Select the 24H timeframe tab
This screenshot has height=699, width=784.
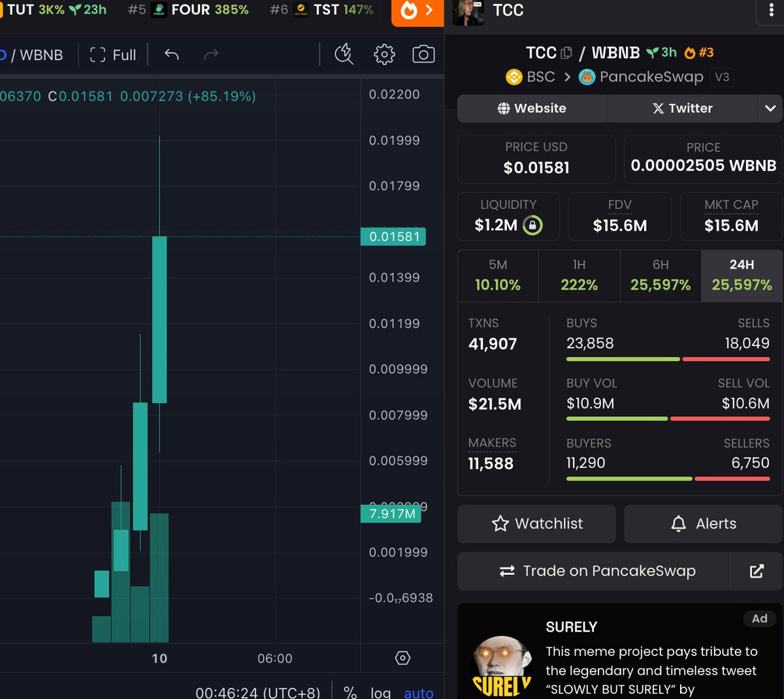[742, 275]
